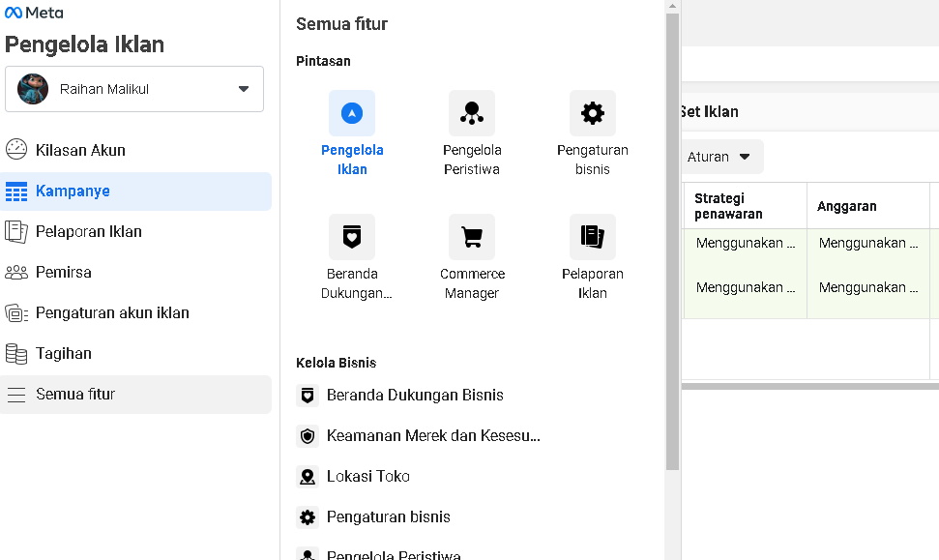This screenshot has width=939, height=560.
Task: Click first row Anggaran Menggunakan cell
Action: pyautogui.click(x=868, y=243)
